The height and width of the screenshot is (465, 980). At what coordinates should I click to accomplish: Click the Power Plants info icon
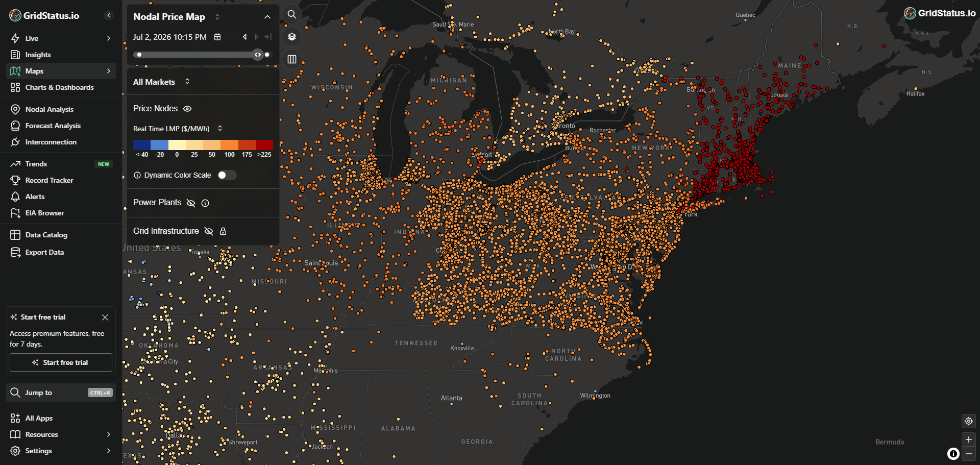[x=205, y=203]
